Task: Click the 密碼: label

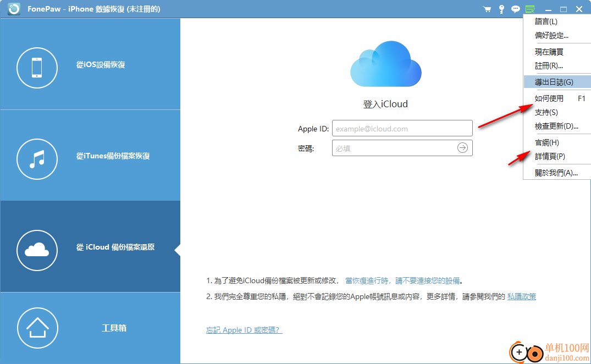Action: (306, 148)
